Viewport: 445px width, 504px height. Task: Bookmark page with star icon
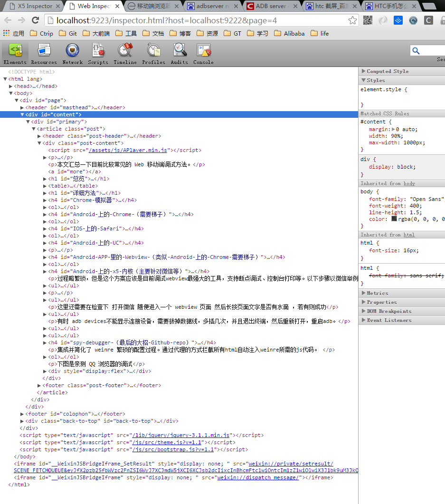point(352,20)
